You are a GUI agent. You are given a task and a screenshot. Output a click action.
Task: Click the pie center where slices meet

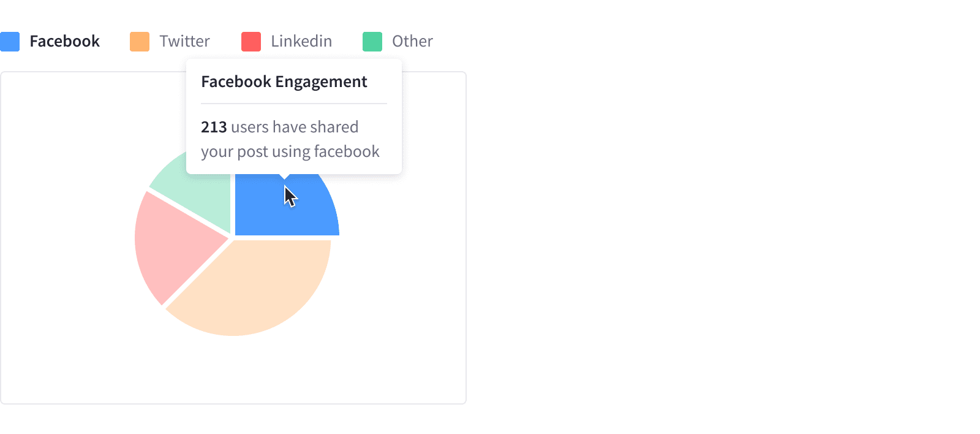point(232,238)
